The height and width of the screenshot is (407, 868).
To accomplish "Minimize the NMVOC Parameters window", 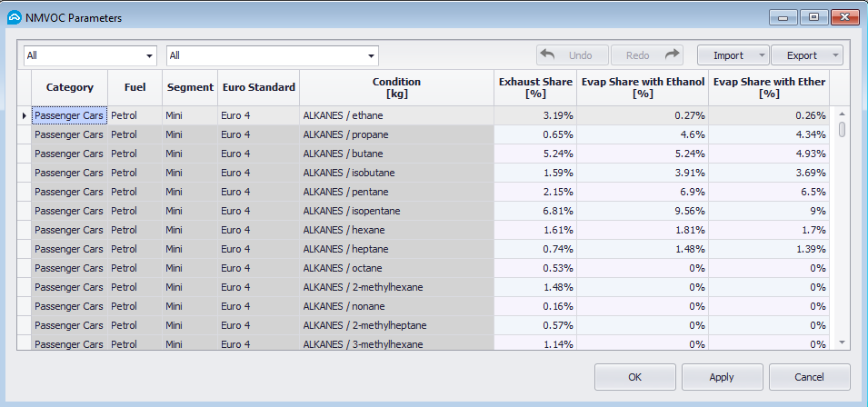I will [783, 17].
